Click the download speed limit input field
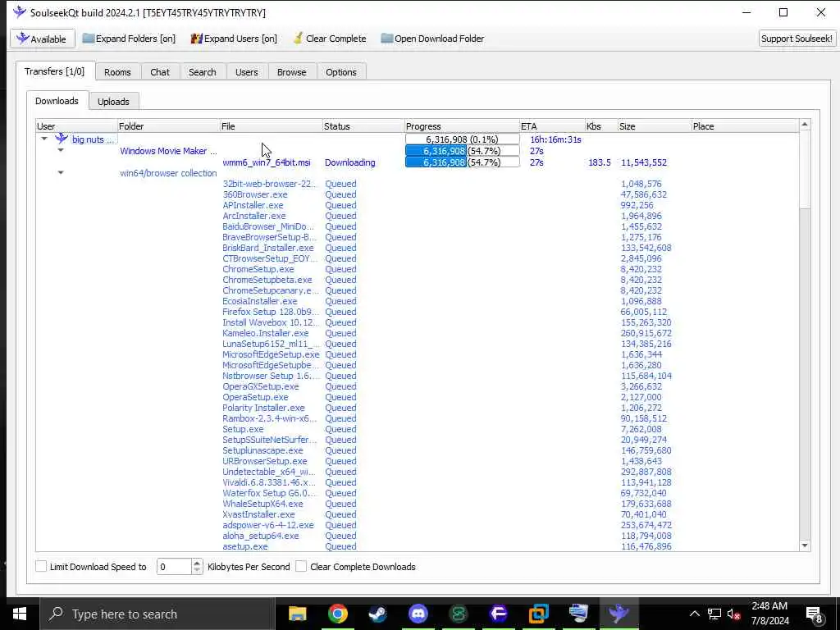Viewport: 840px width, 630px height. click(174, 566)
